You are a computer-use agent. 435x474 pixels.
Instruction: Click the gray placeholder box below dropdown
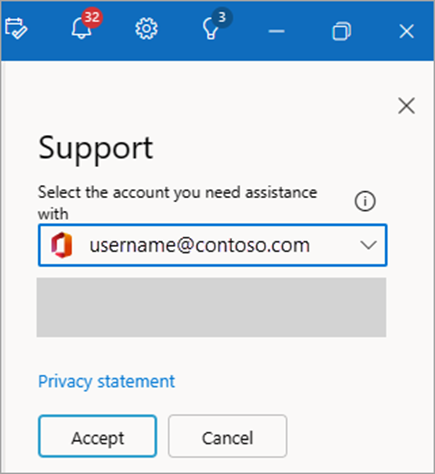(x=211, y=307)
